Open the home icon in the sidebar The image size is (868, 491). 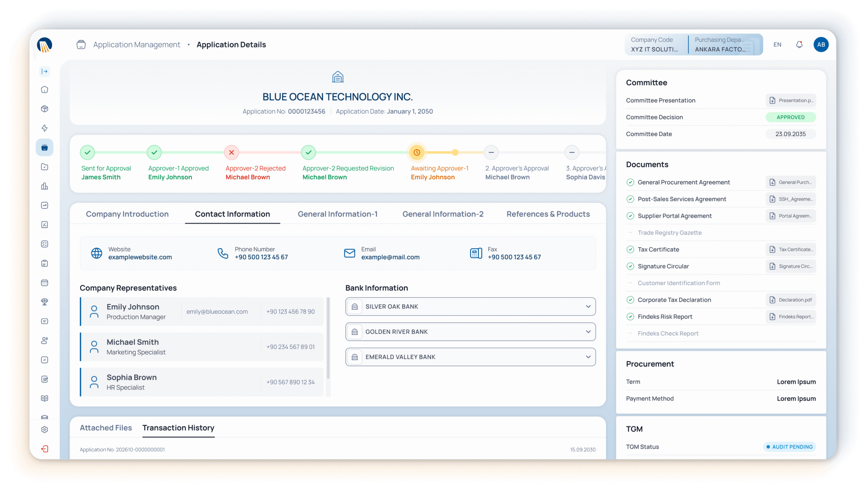point(44,89)
